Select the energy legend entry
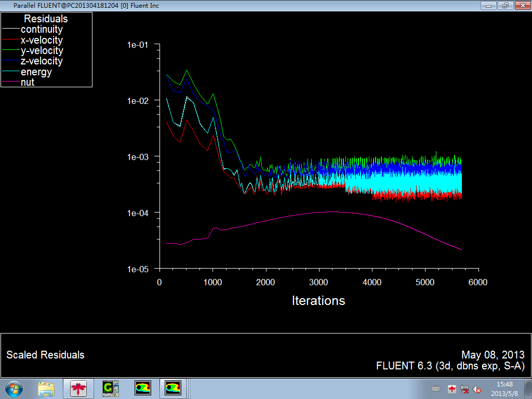The image size is (532, 399). [x=36, y=72]
